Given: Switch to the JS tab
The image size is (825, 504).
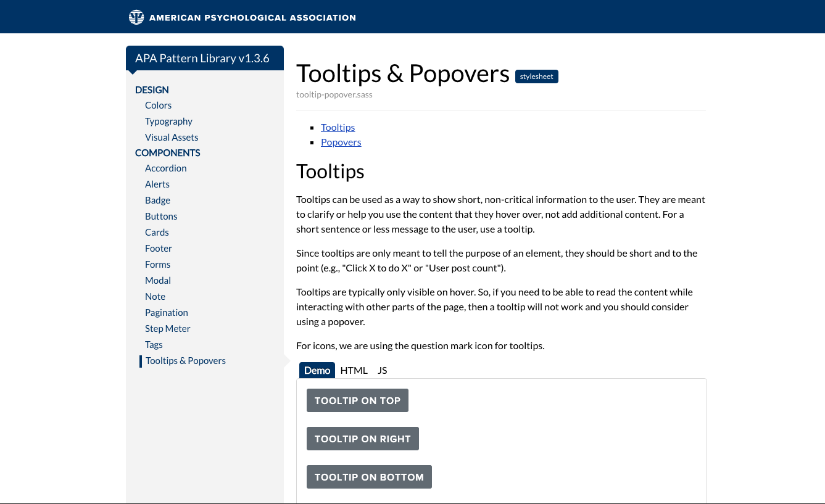Looking at the screenshot, I should pos(382,370).
